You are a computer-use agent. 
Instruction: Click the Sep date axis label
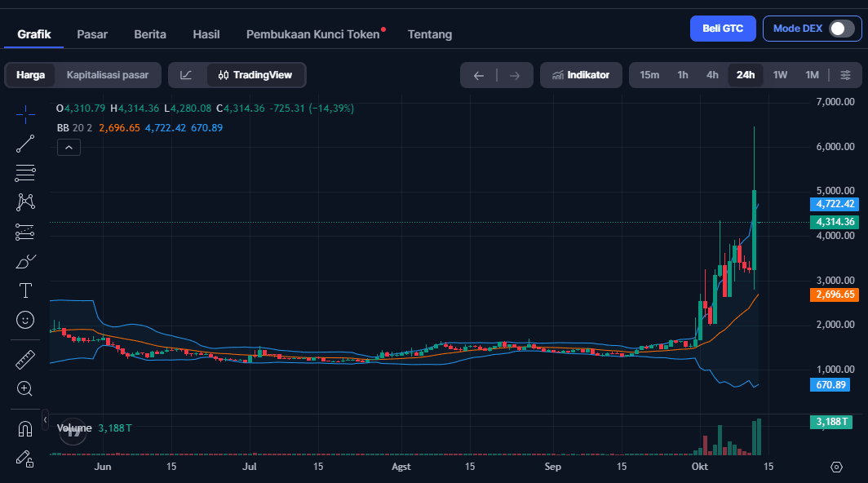[552, 467]
